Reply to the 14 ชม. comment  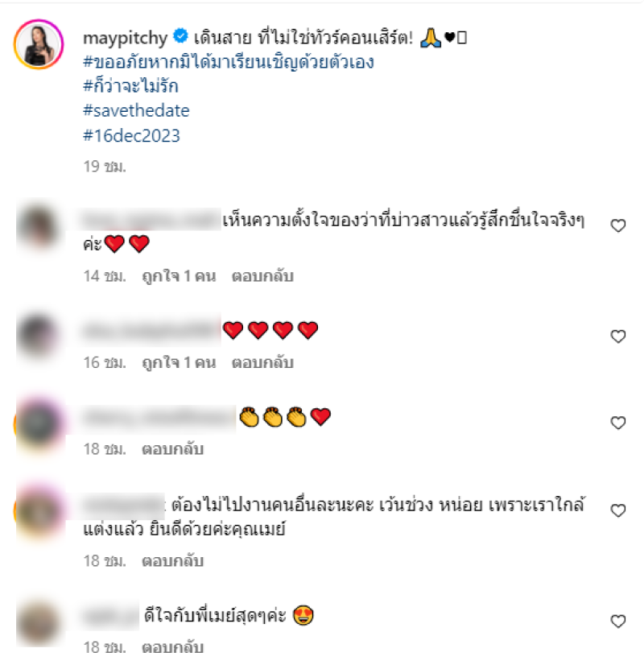[262, 276]
